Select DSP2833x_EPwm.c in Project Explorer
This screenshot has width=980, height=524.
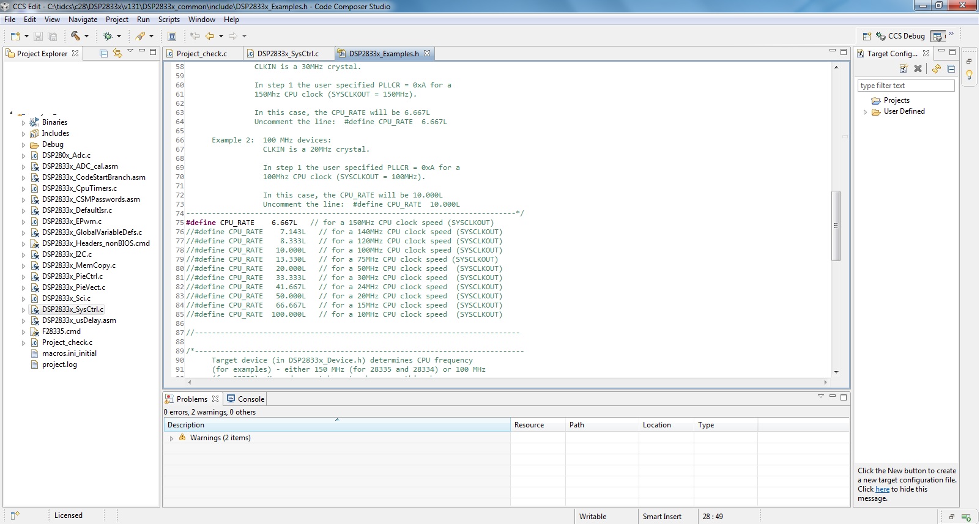[x=72, y=221]
